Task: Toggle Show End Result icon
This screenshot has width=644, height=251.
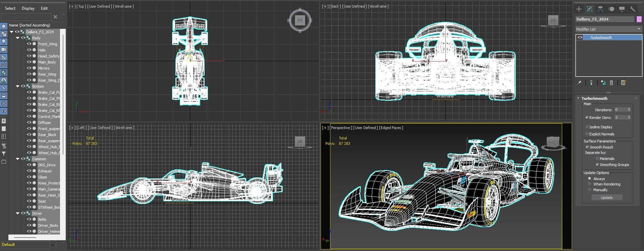Action: pyautogui.click(x=591, y=83)
